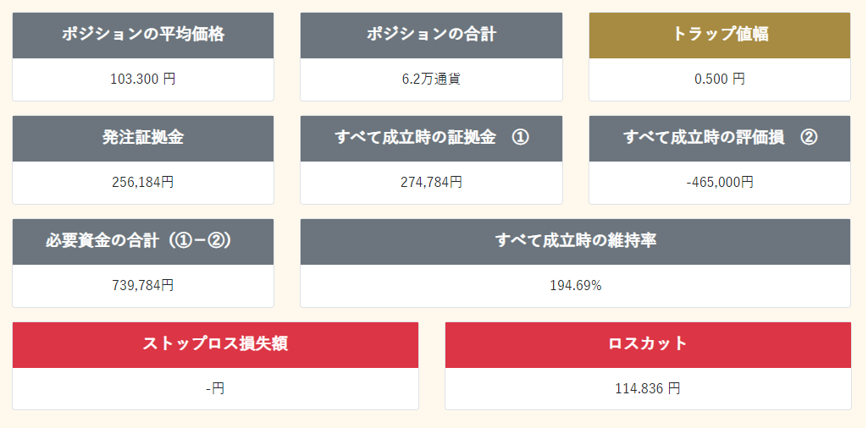The width and height of the screenshot is (868, 428).
Task: Click the red ロスカット header
Action: click(x=648, y=344)
